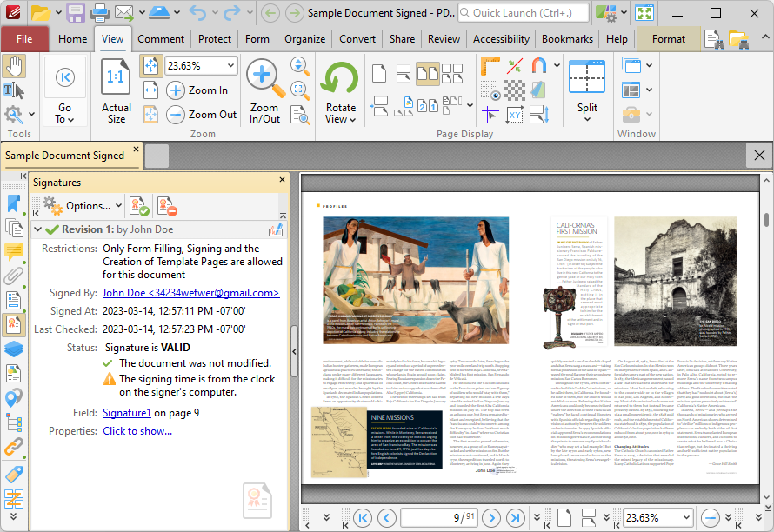Go to previous page button
Image resolution: width=774 pixels, height=532 pixels.
tap(386, 518)
